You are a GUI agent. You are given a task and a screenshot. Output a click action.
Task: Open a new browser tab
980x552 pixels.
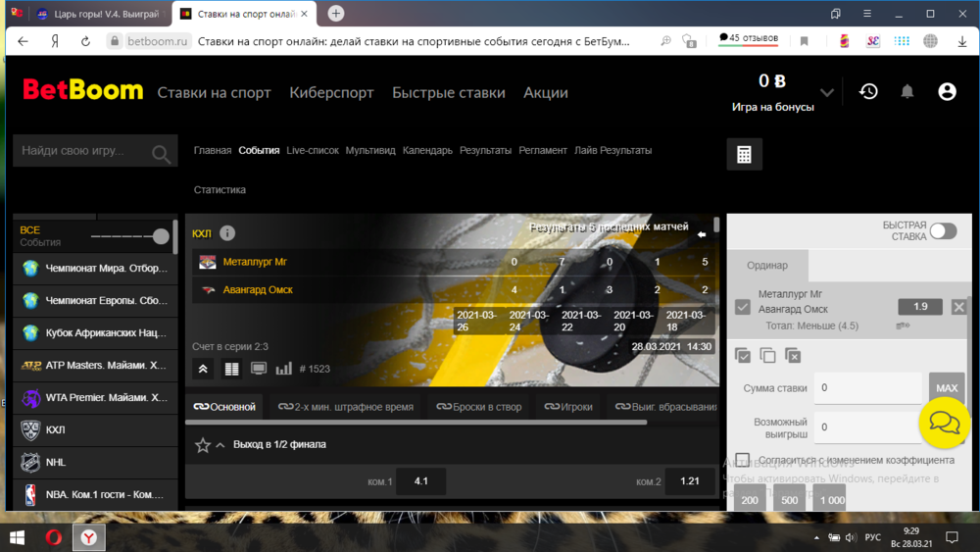(x=335, y=13)
